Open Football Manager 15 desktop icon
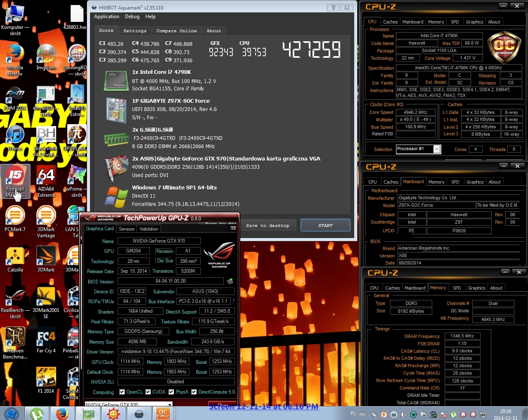 [15, 182]
